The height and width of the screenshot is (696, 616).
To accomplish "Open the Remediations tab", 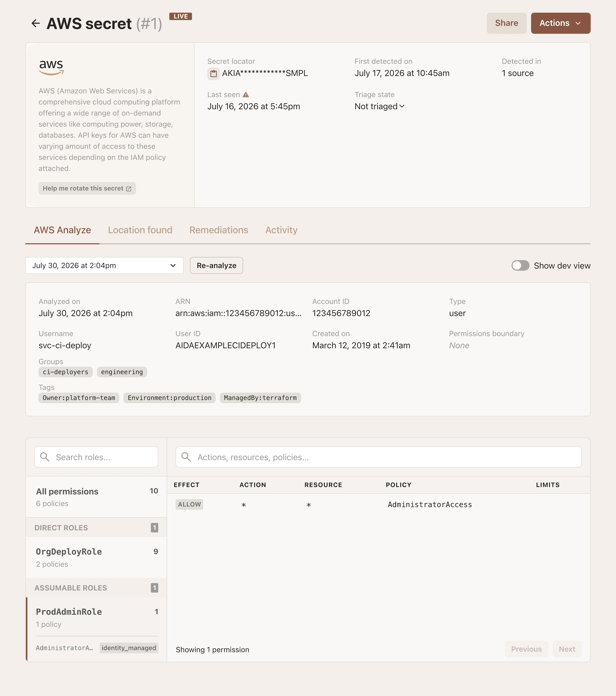I will coord(219,230).
